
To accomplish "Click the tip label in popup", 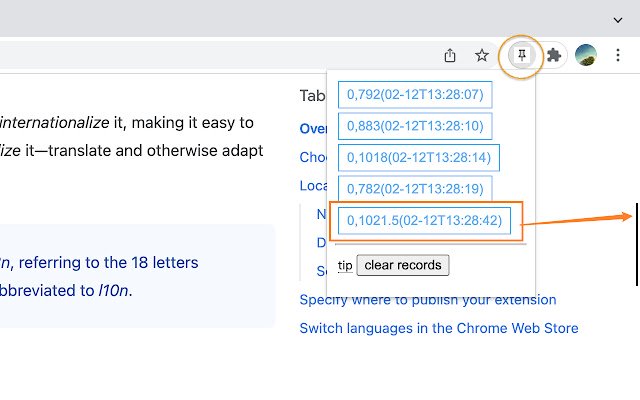I will click(345, 266).
